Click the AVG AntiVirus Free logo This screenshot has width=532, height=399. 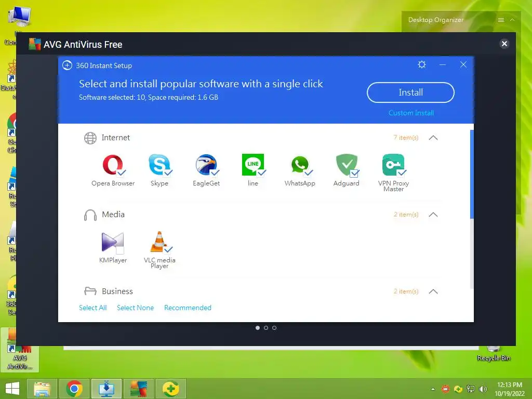click(x=35, y=44)
